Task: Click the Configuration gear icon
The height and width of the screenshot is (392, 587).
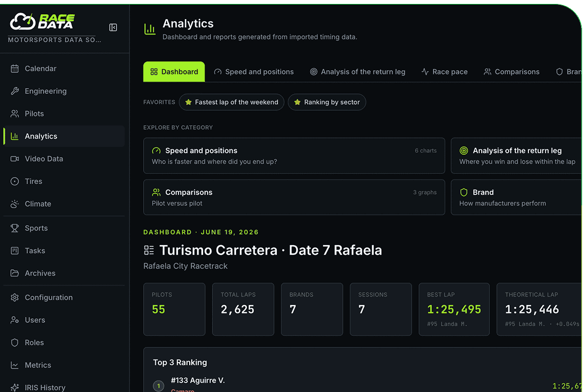Action: (15, 297)
